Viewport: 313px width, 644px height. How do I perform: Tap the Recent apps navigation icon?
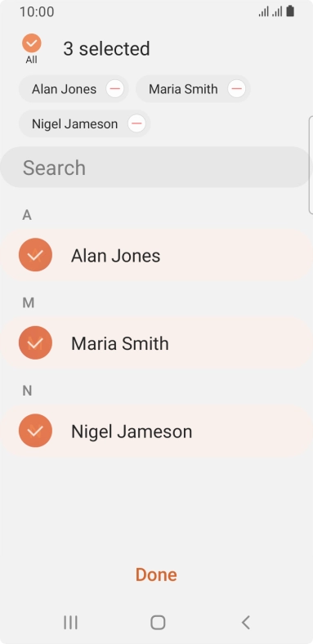[x=70, y=622]
